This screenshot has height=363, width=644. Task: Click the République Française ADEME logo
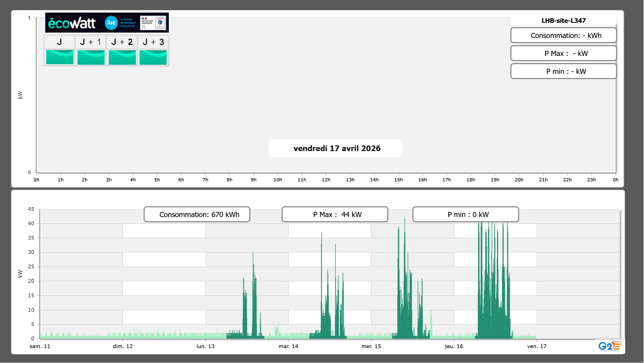click(153, 23)
